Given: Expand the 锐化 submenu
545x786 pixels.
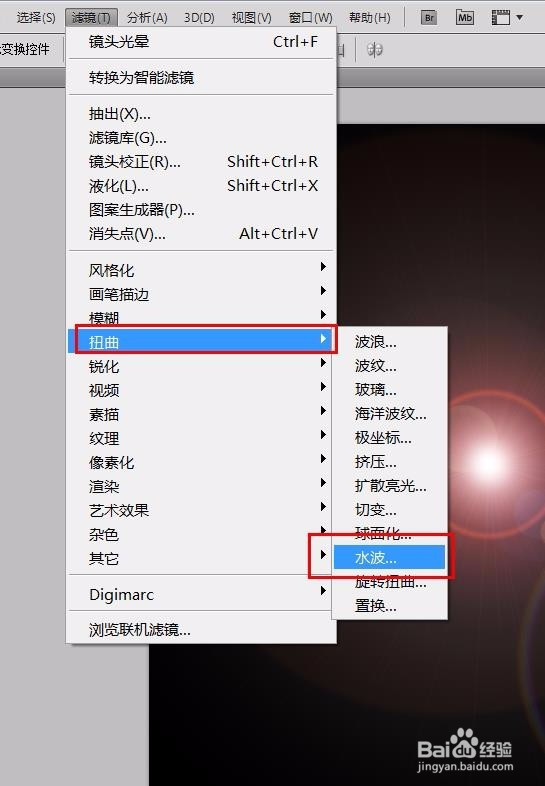Looking at the screenshot, I should coord(202,366).
